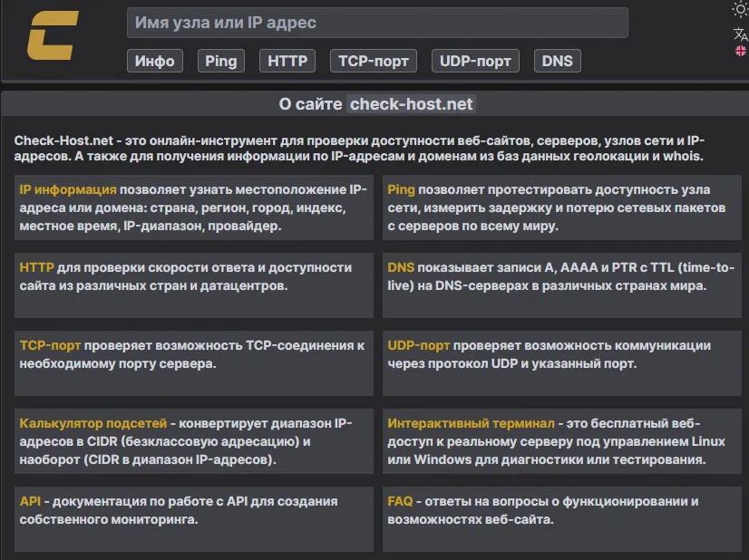Viewport: 749px width, 560px height.
Task: Open the API documentation link
Action: point(30,501)
